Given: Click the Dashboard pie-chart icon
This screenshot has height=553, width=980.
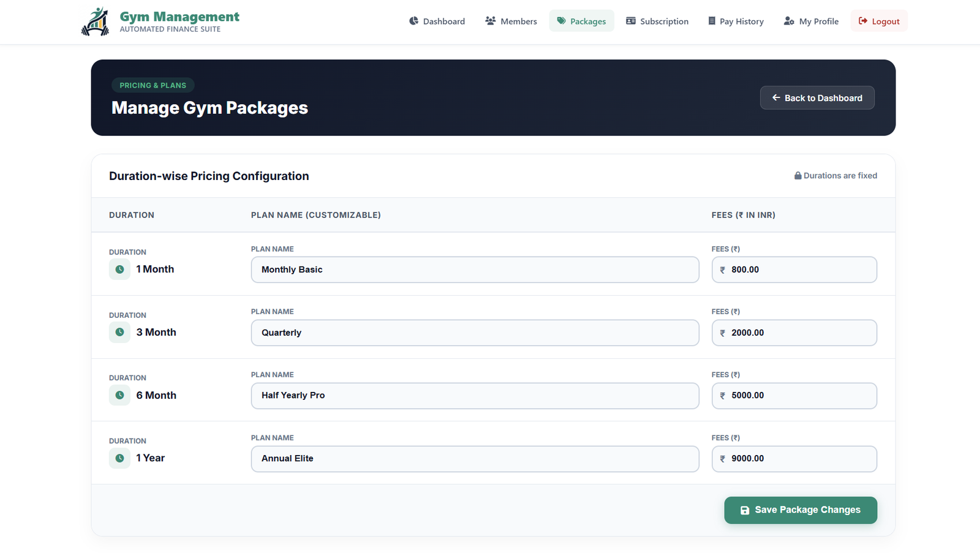Looking at the screenshot, I should 414,21.
